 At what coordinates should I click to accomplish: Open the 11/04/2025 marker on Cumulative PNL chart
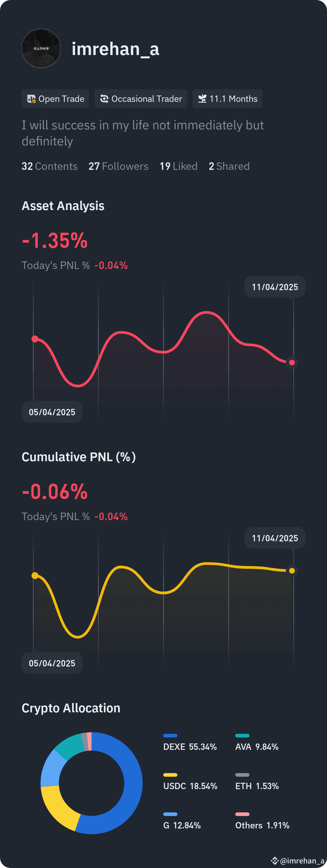tap(274, 538)
